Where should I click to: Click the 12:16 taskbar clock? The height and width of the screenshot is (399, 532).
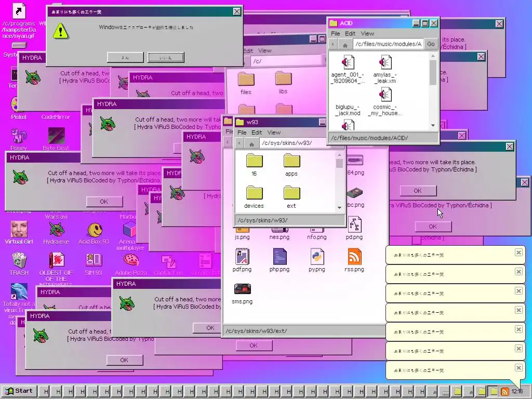517,391
